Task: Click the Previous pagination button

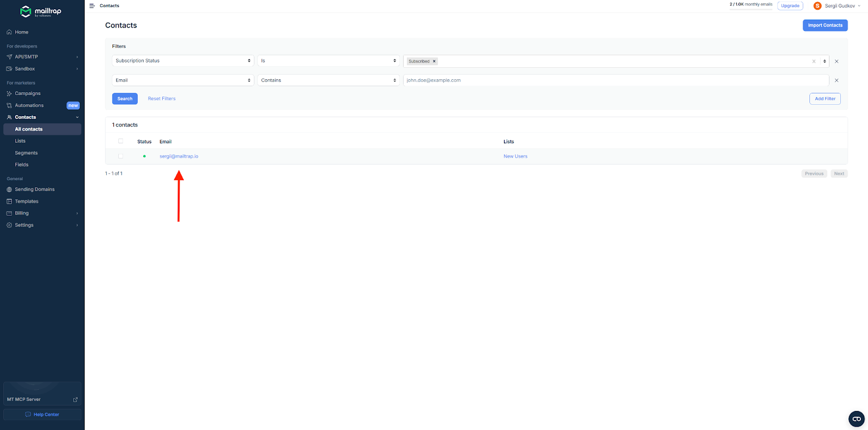Action: (814, 174)
